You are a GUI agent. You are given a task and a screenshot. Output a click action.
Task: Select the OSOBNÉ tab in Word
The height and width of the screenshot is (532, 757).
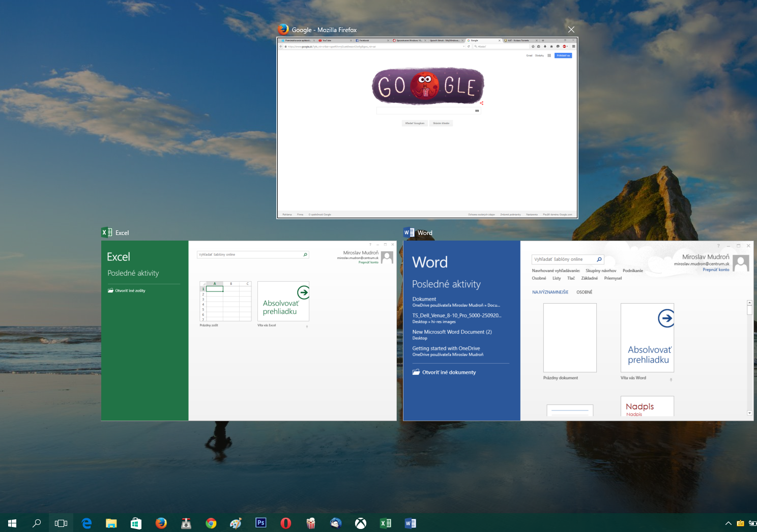coord(584,292)
